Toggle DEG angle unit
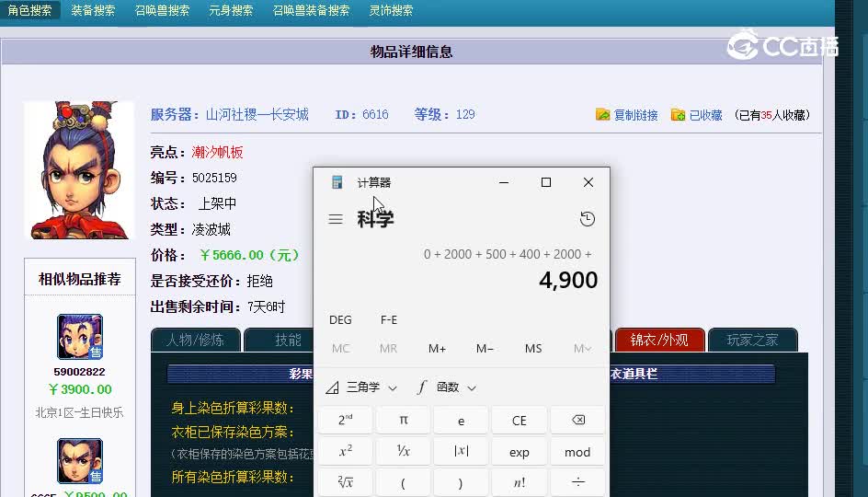 click(340, 319)
